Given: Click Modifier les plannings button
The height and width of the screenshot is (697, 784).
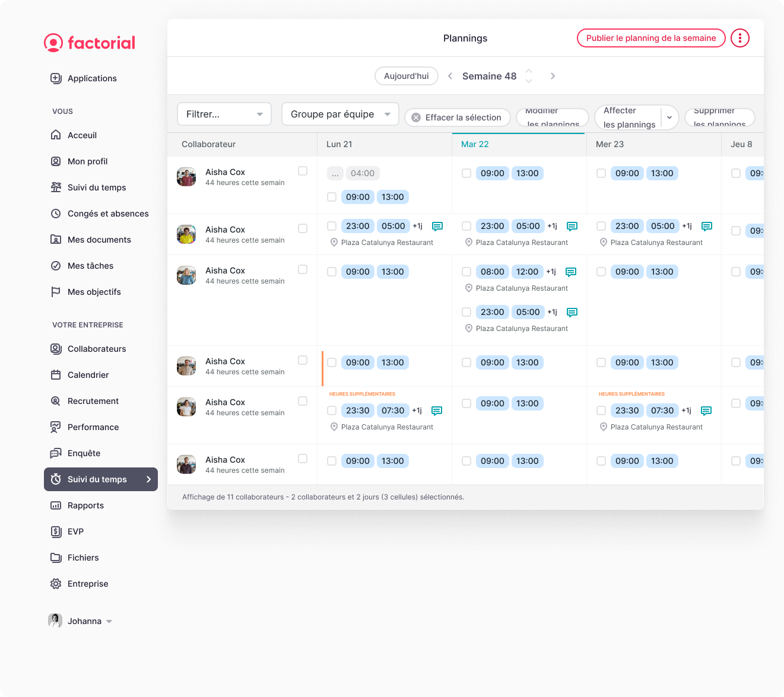Looking at the screenshot, I should coord(553,117).
